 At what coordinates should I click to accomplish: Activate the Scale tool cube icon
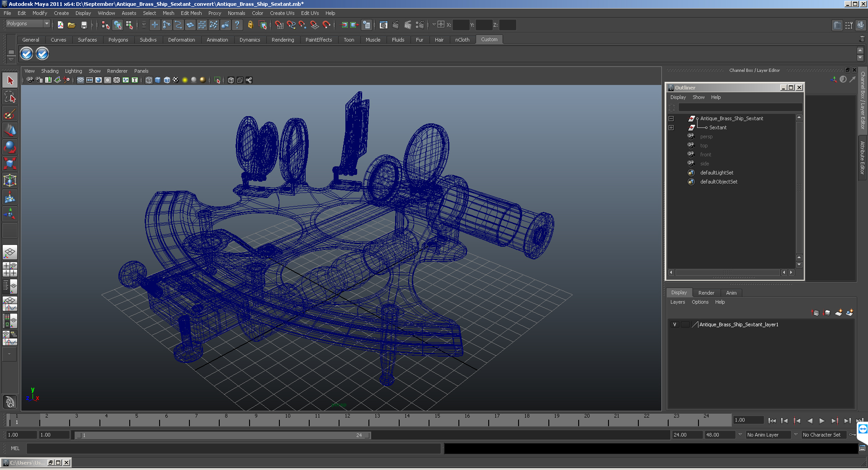(x=10, y=163)
